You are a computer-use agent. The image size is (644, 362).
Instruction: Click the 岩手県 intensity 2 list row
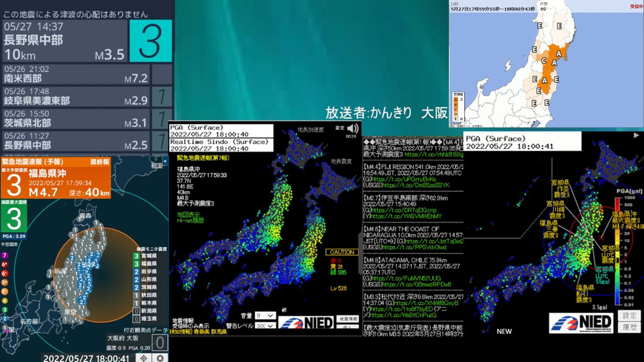[145, 271]
